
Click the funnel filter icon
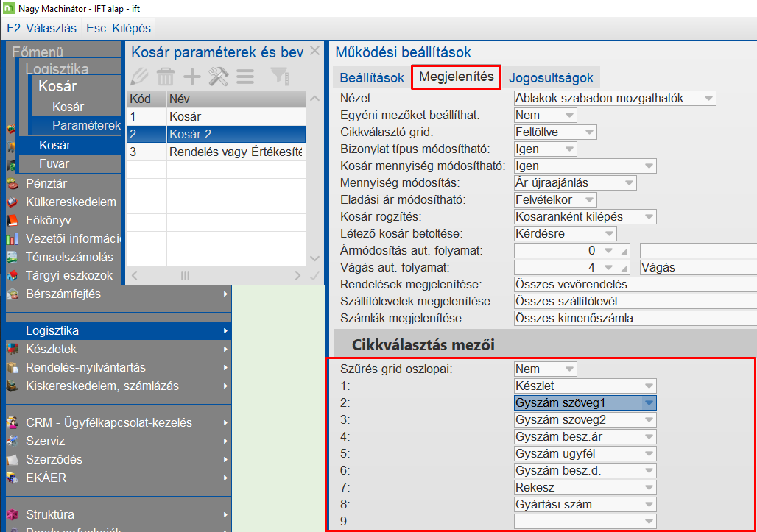(280, 77)
